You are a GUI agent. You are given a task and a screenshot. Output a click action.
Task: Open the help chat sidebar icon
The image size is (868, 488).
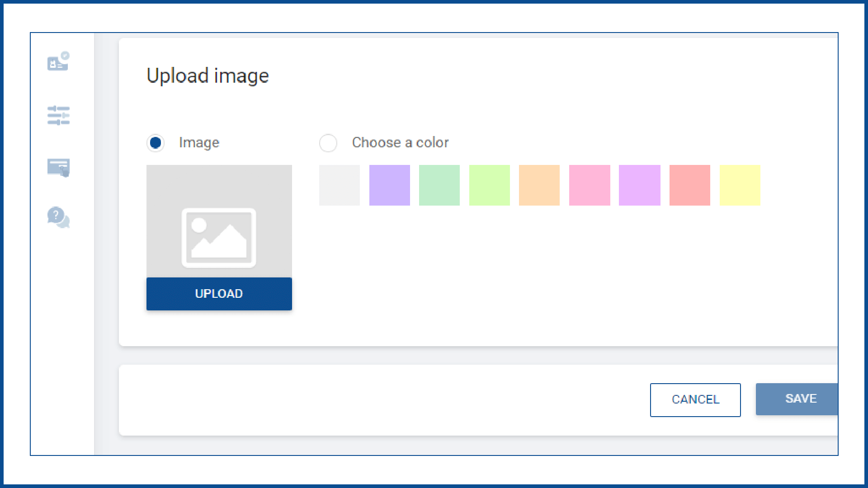pos(58,217)
